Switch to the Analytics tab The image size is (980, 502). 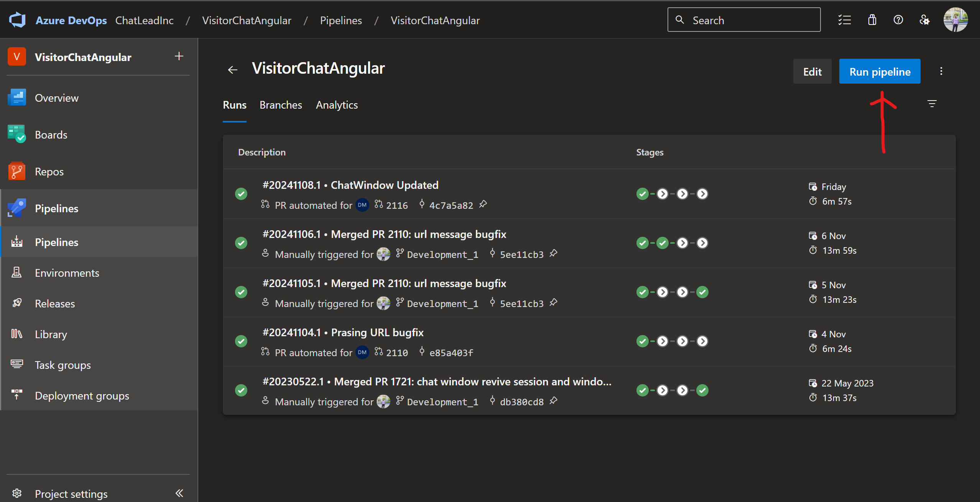(337, 105)
